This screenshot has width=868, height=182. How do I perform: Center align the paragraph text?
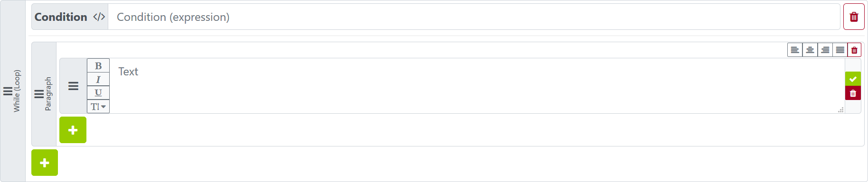tap(810, 50)
